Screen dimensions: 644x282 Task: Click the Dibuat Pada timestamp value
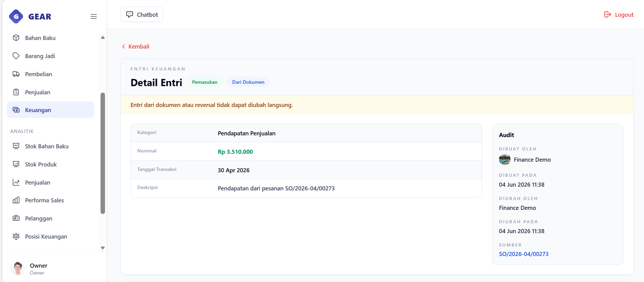(522, 185)
